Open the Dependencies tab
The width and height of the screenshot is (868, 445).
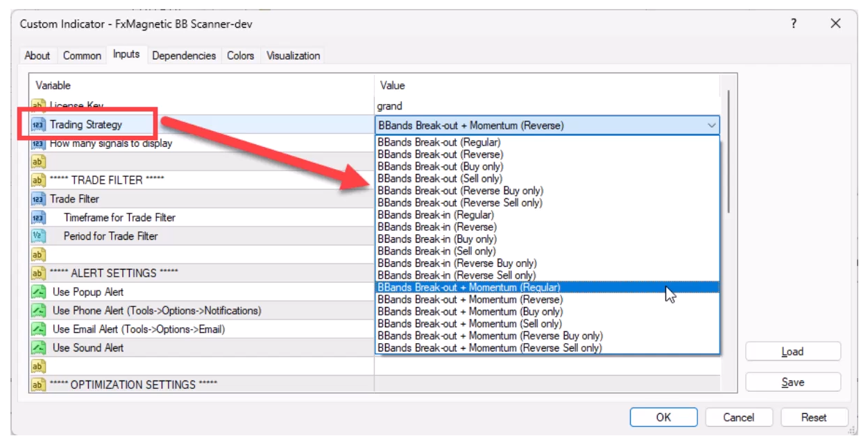184,55
